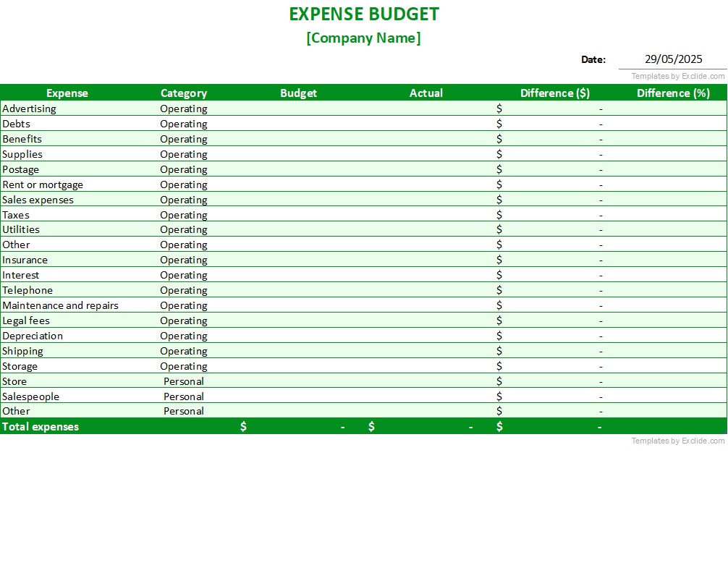Select the Personal category for Store
728x573 pixels.
(x=183, y=381)
